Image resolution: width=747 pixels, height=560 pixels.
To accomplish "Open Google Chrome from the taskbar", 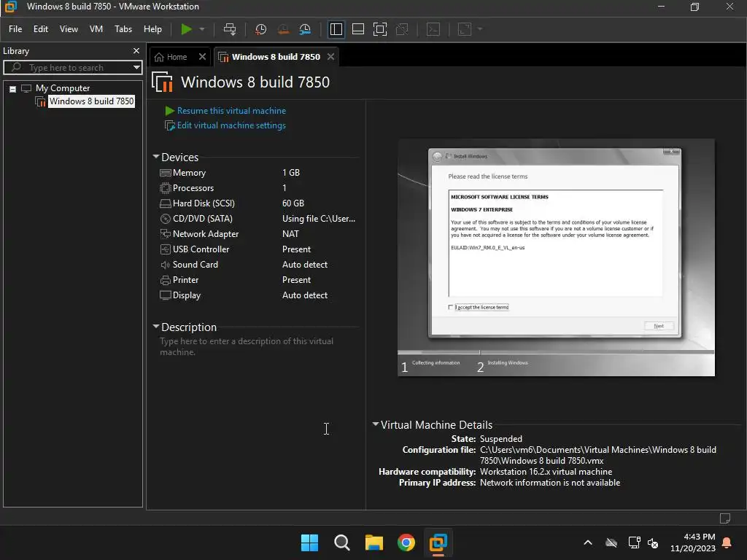I will [x=406, y=542].
